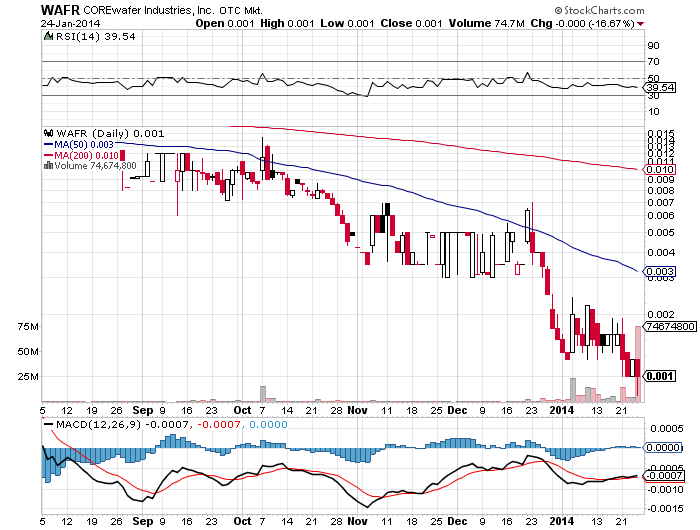Image resolution: width=700 pixels, height=530 pixels.
Task: Click the blue 0.003 MA(50) price tag
Action: point(660,271)
